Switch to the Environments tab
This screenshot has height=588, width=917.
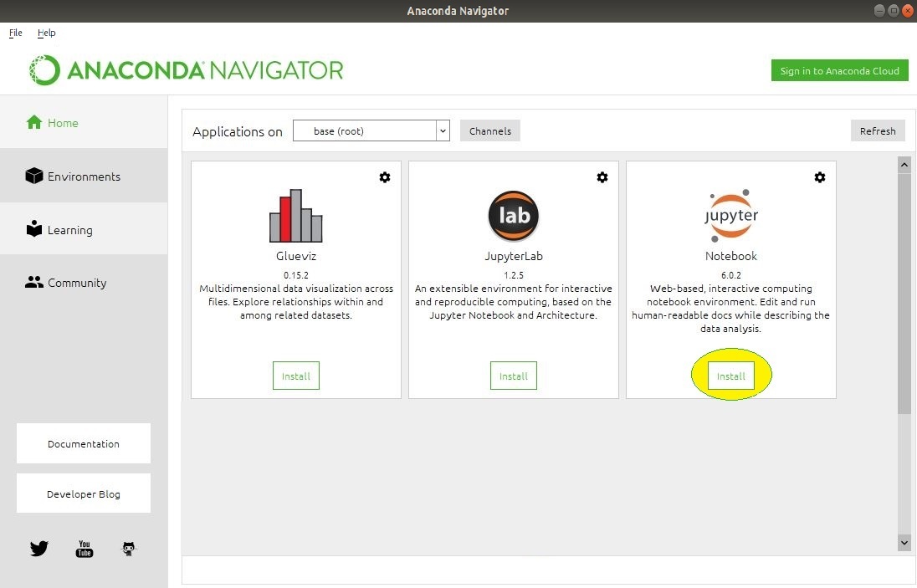click(x=84, y=176)
